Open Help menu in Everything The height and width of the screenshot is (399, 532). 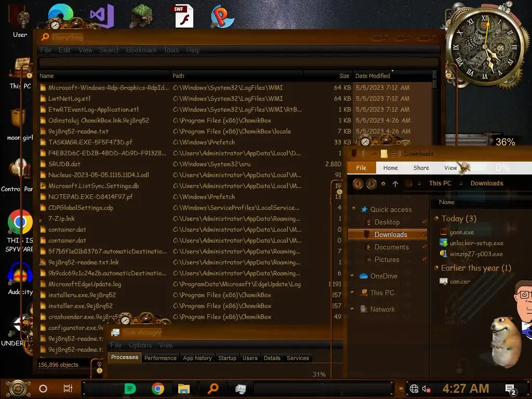tap(193, 50)
